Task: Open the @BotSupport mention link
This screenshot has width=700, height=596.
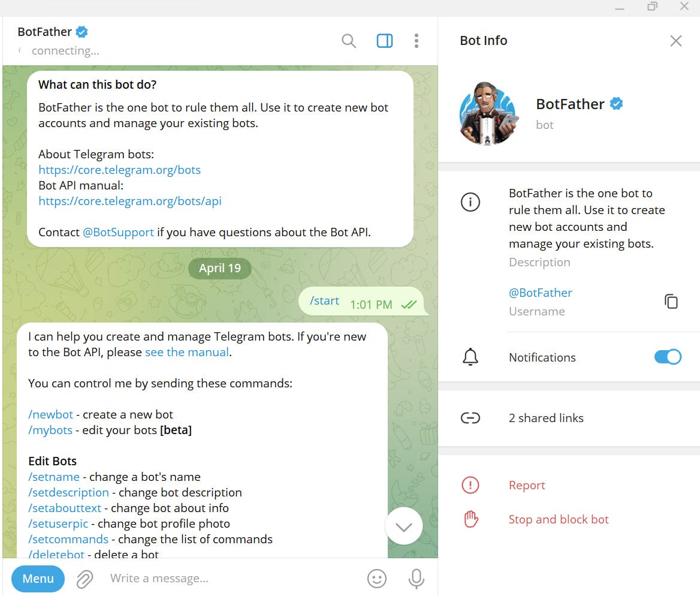Action: [118, 232]
